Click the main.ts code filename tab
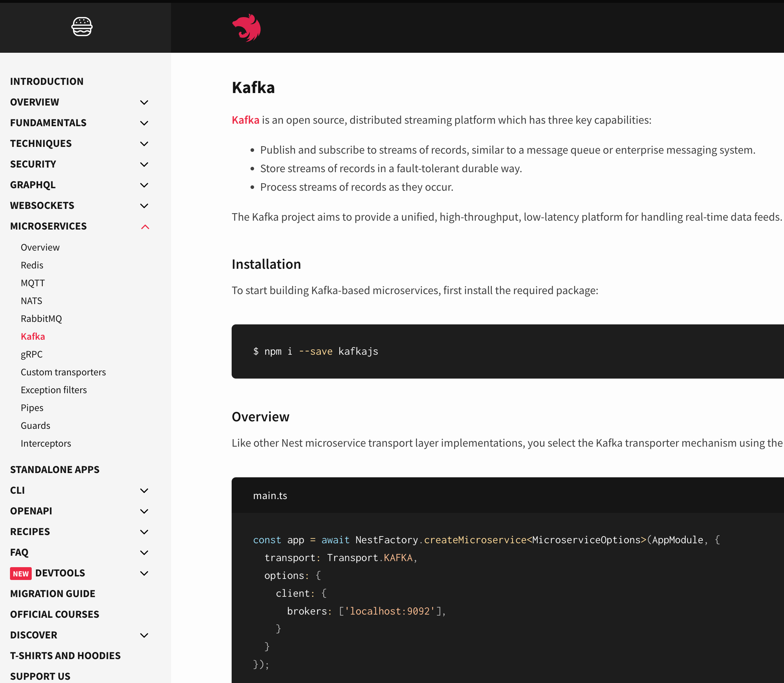 point(270,495)
